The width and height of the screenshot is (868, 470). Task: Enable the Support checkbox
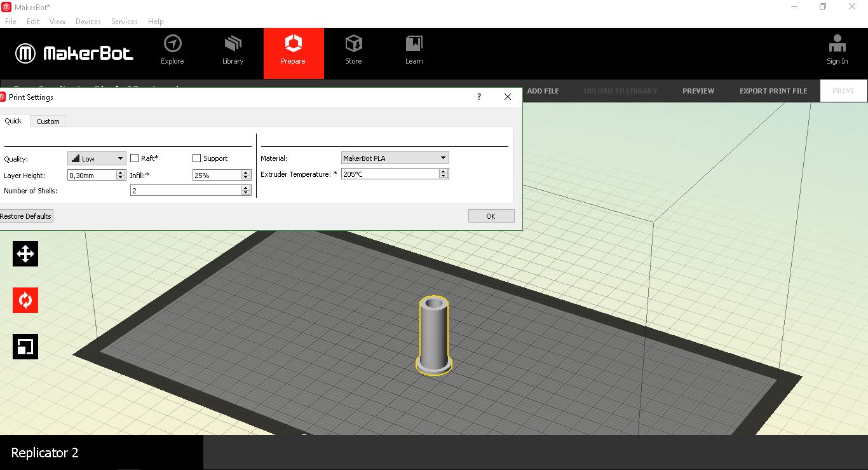click(196, 158)
